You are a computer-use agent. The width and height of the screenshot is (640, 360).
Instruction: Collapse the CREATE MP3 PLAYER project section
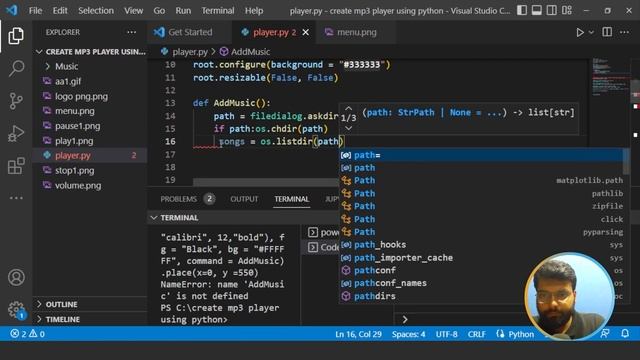pyautogui.click(x=90, y=52)
